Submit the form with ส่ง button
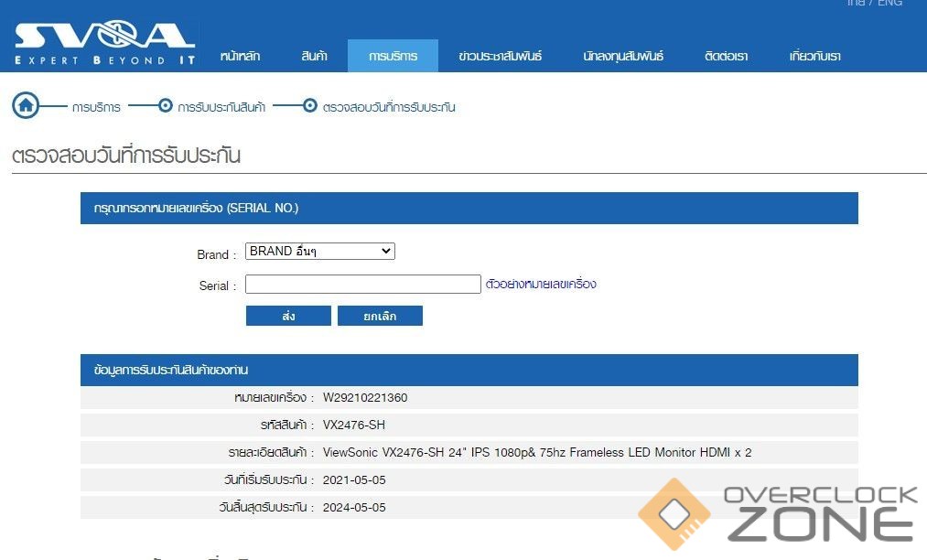 pyautogui.click(x=288, y=316)
